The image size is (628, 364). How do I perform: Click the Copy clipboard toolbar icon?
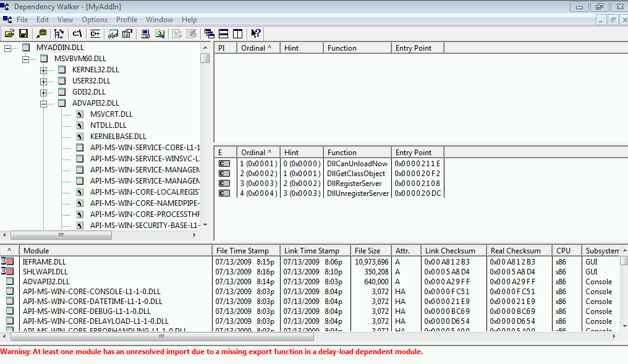click(x=41, y=33)
